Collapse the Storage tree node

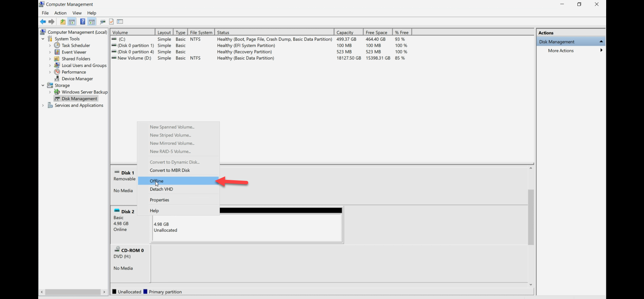pos(43,85)
